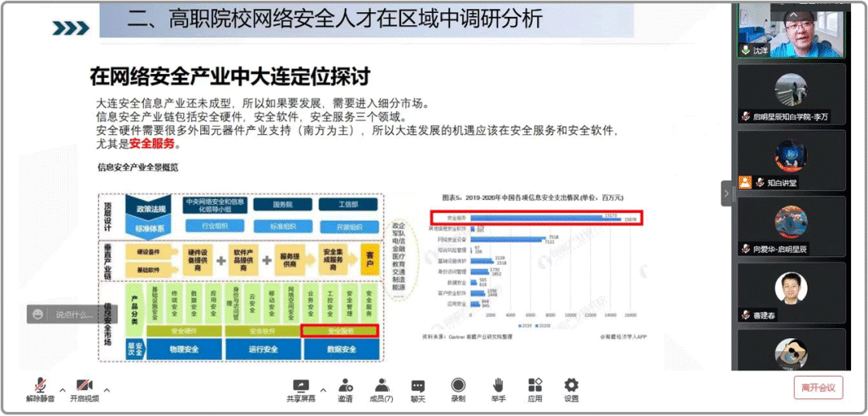Expand audio options arrow beside 解除静音
868x416 pixels.
[63, 390]
